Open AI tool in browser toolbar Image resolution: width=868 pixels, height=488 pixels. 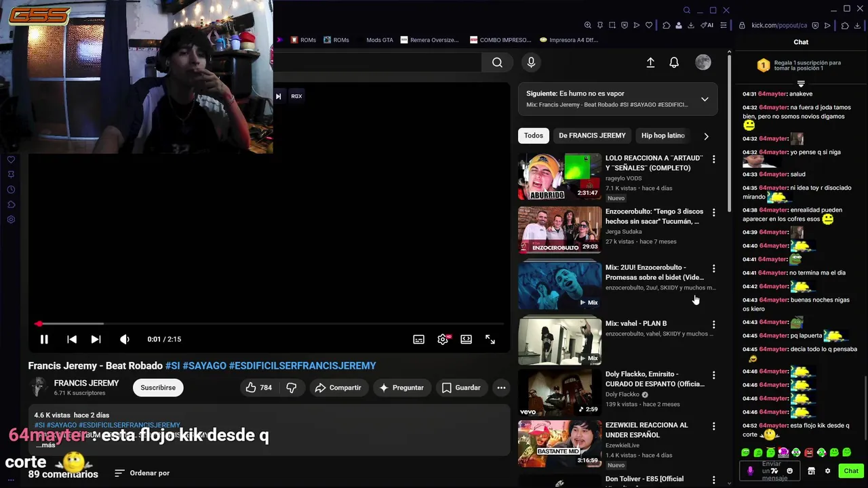point(708,25)
